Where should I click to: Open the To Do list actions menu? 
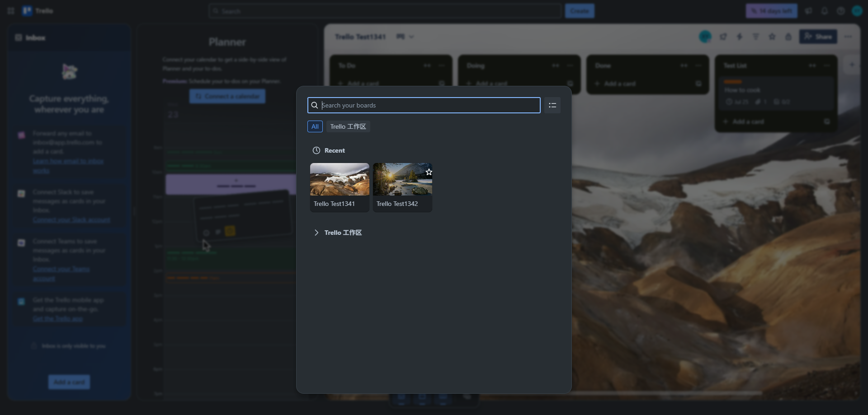(442, 65)
